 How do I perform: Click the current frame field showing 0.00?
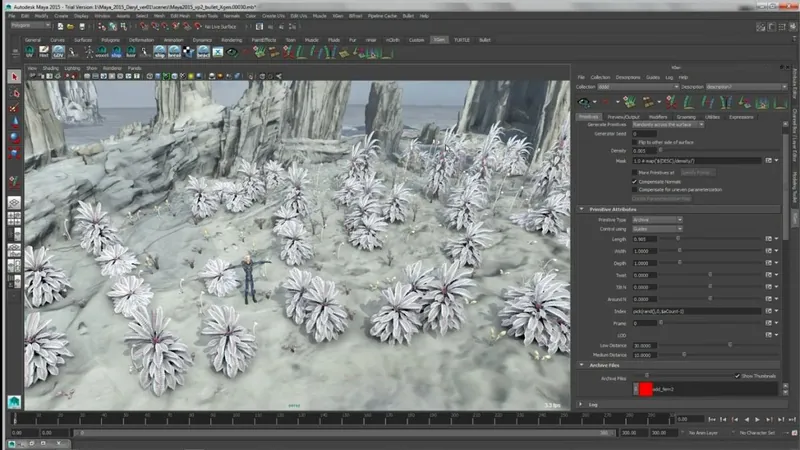click(x=690, y=419)
